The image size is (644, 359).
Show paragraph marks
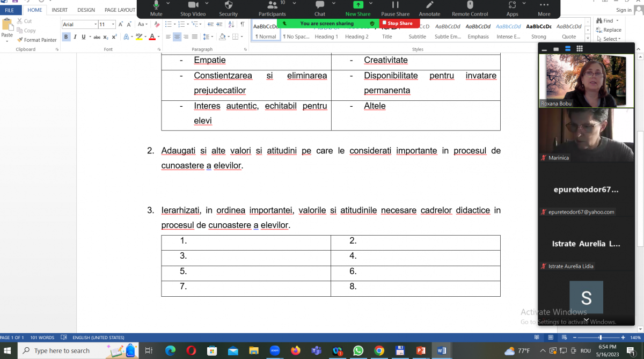[x=242, y=25]
